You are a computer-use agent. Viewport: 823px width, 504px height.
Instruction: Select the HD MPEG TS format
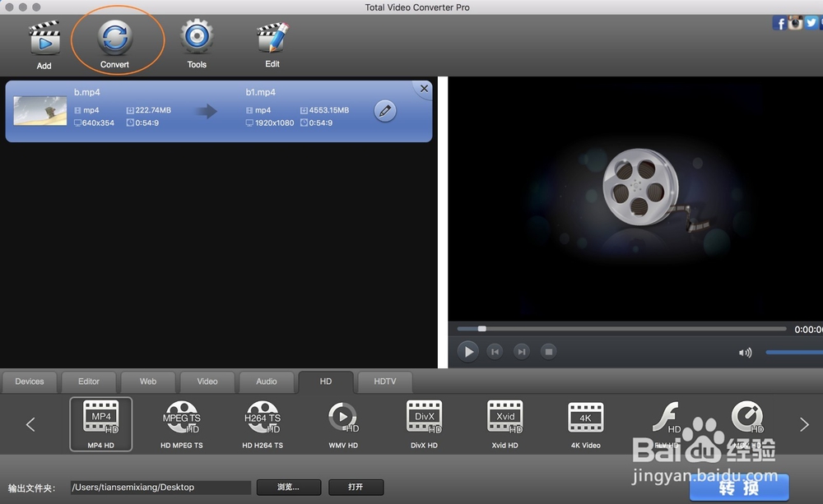click(182, 423)
